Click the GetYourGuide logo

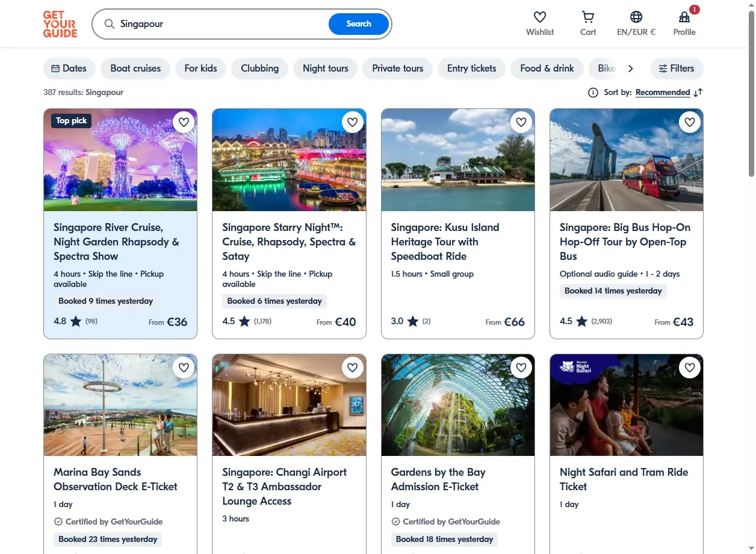(x=60, y=24)
